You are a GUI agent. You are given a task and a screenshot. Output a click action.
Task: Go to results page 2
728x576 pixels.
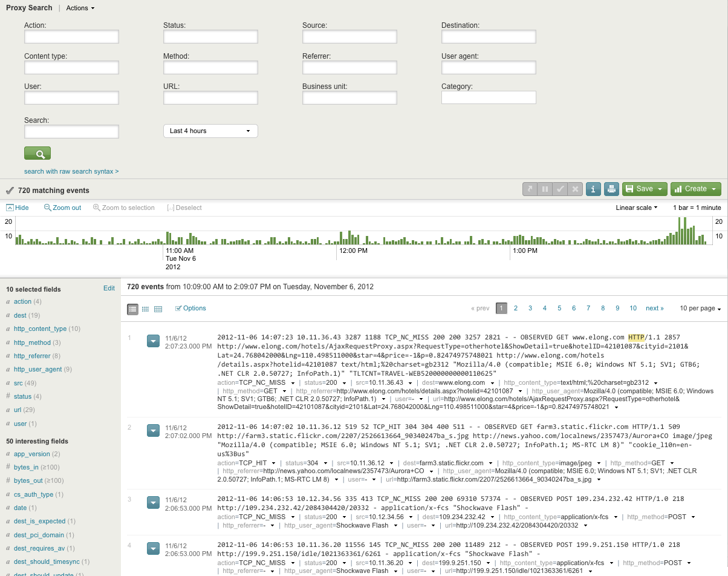pyautogui.click(x=516, y=309)
